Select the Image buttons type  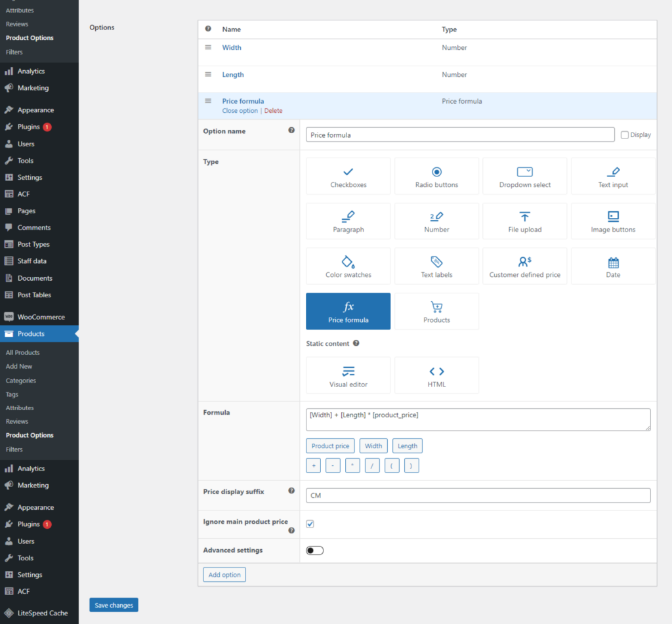point(613,221)
